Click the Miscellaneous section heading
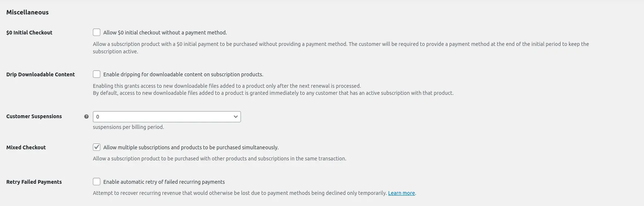This screenshot has width=644, height=206. click(27, 12)
